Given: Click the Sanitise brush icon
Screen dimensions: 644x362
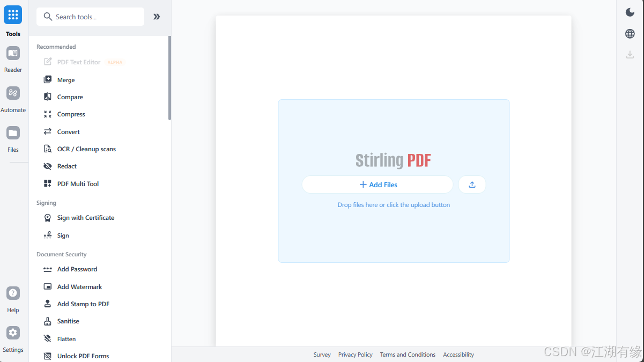Looking at the screenshot, I should [x=48, y=321].
